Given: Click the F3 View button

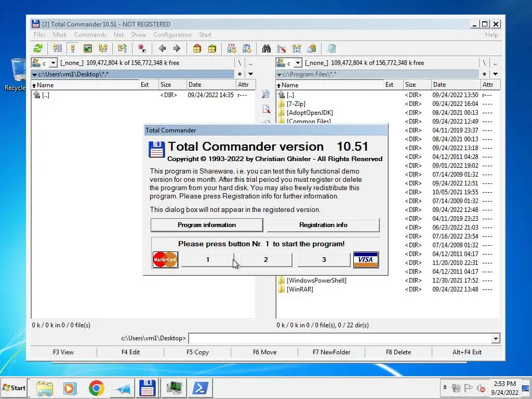Looking at the screenshot, I should pyautogui.click(x=63, y=352).
